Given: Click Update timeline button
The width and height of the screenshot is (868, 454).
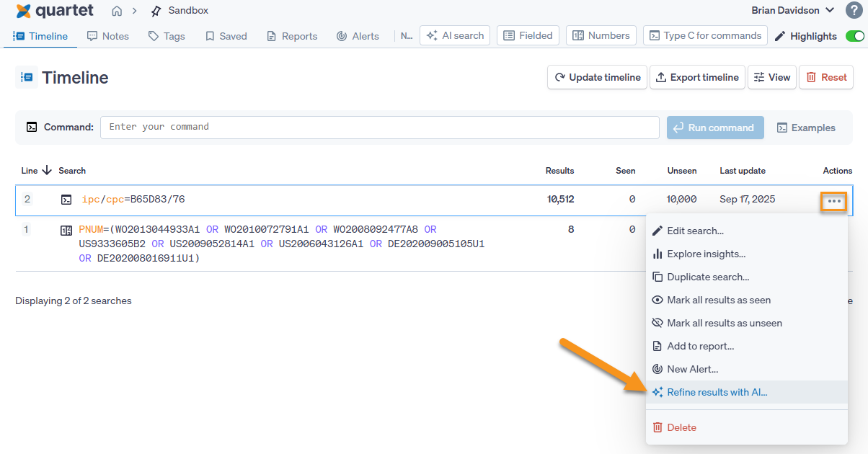Looking at the screenshot, I should 597,77.
